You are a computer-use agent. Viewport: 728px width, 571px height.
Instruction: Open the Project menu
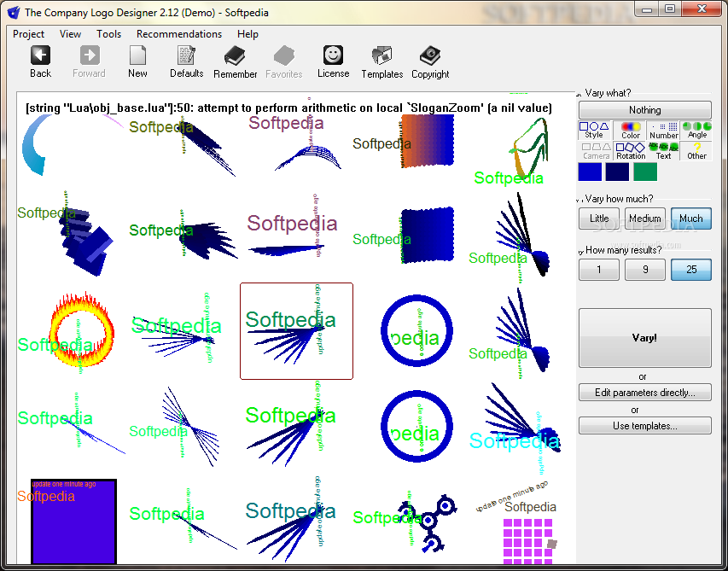point(29,34)
